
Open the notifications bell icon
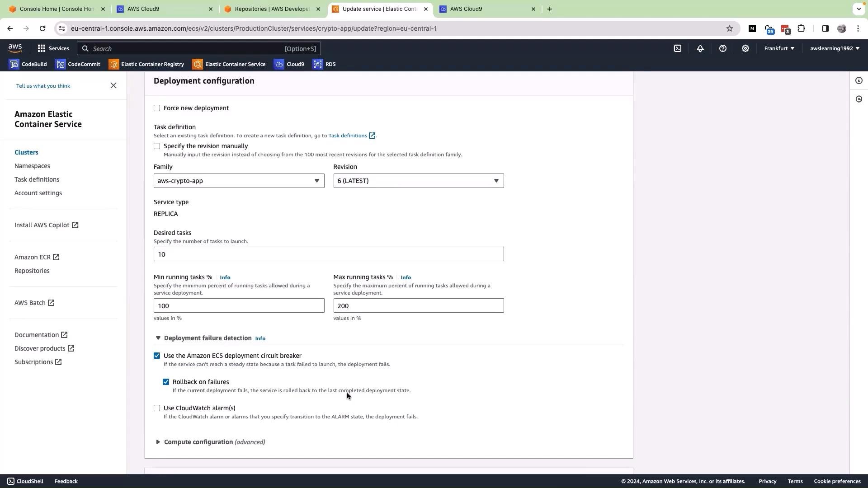(x=700, y=48)
